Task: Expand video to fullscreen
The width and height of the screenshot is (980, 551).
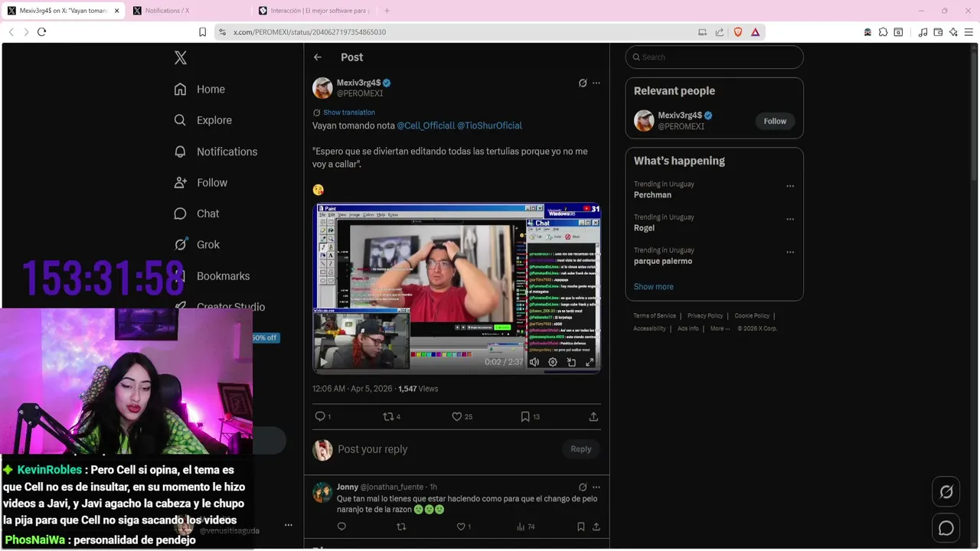Action: (590, 362)
